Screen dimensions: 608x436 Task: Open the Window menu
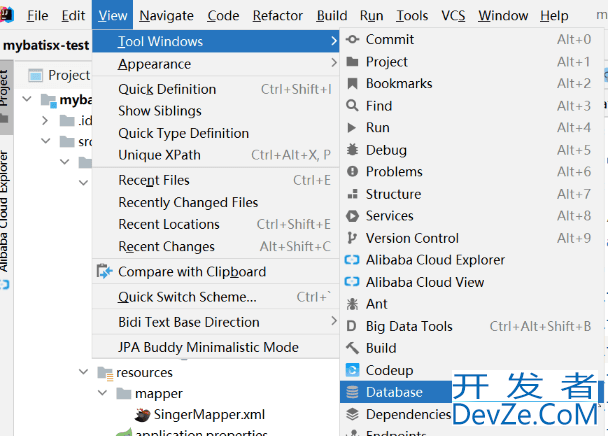coord(503,16)
